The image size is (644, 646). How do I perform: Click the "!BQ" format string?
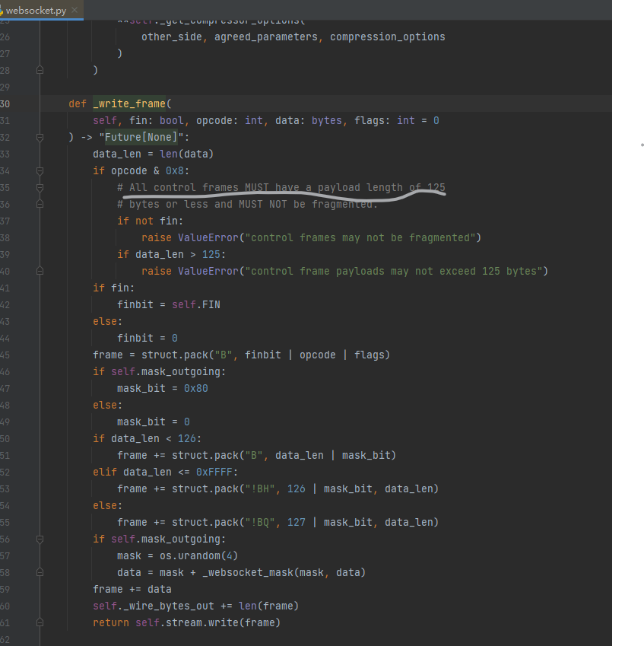pos(260,523)
